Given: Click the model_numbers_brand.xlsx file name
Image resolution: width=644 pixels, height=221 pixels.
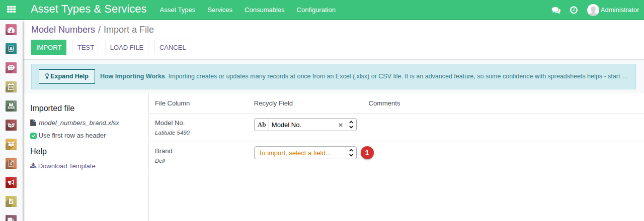Looking at the screenshot, I should tap(79, 123).
